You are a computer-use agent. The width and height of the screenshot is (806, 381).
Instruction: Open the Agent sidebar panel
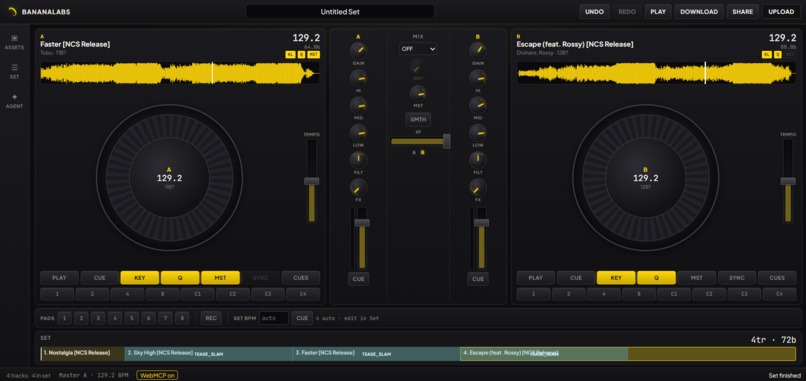14,100
